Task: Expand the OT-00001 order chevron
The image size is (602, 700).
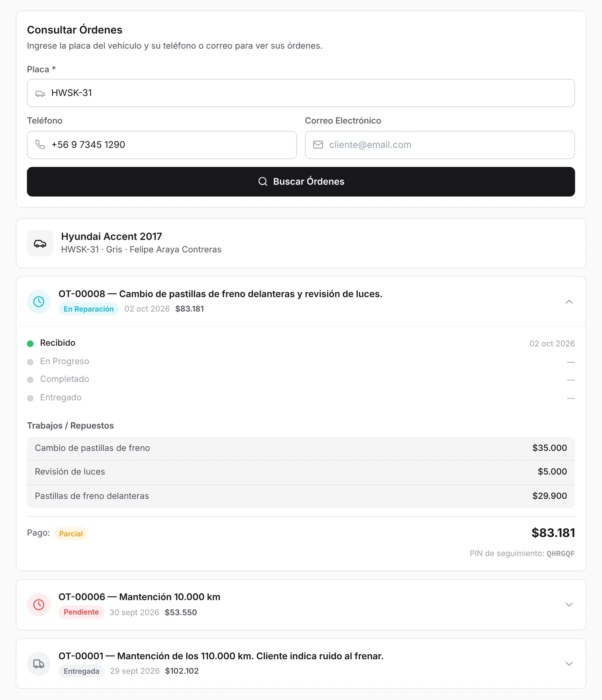Action: click(569, 663)
